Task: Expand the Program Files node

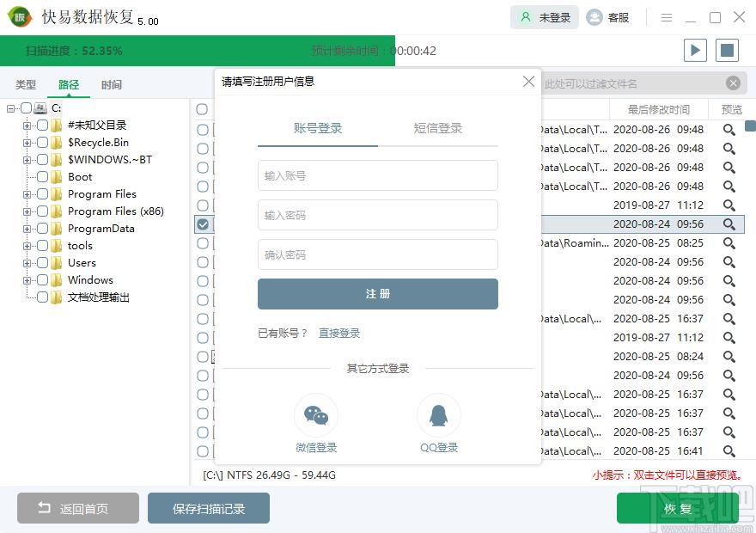Action: [27, 195]
